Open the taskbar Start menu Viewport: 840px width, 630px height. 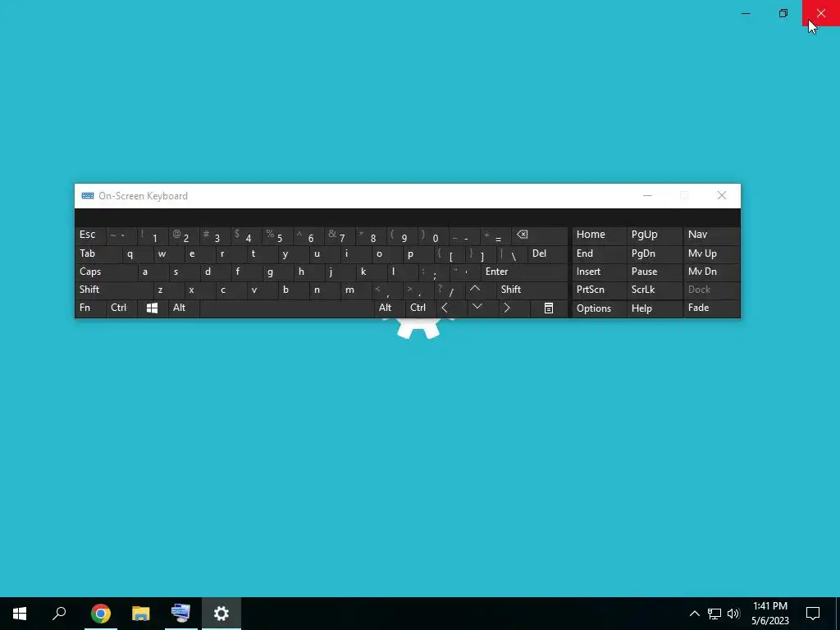tap(20, 614)
